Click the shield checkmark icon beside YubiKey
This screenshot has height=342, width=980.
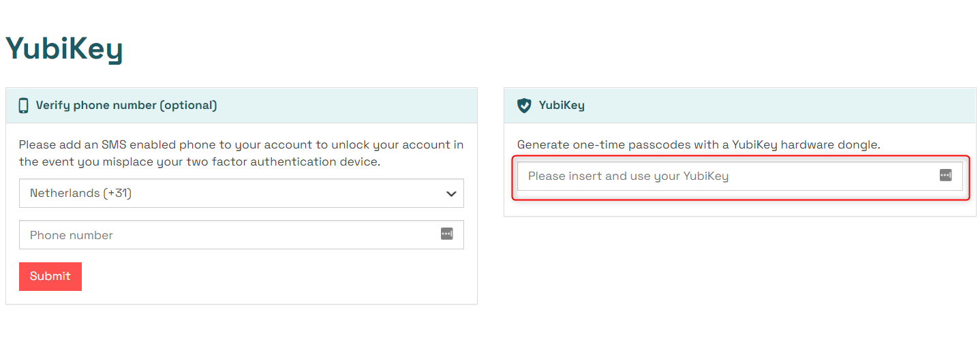(523, 106)
